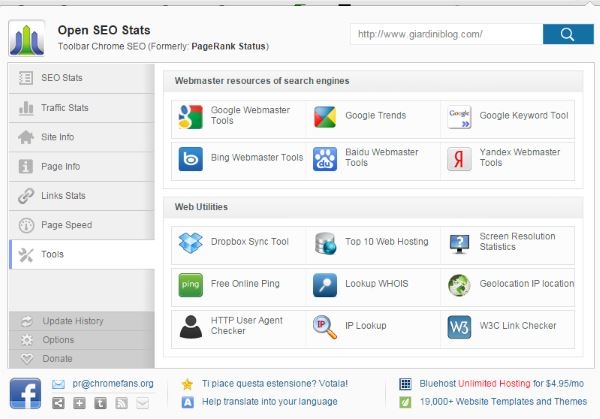600x419 pixels.
Task: Open the Geolocation IP location link
Action: pos(527,284)
